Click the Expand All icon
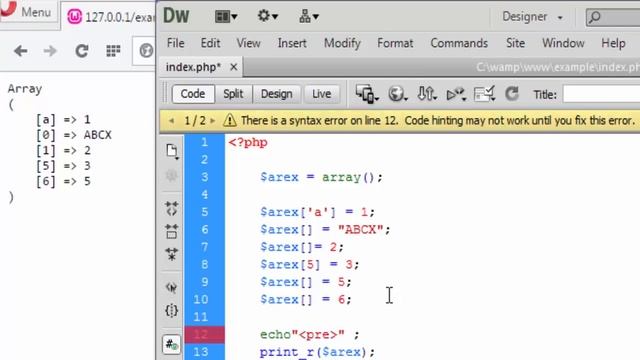Screen dimensions: 640x360 (x=172, y=254)
